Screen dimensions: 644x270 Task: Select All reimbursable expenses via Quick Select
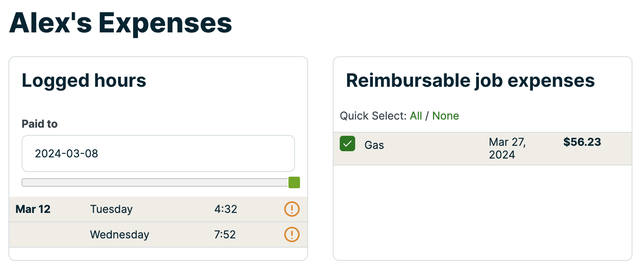[416, 116]
